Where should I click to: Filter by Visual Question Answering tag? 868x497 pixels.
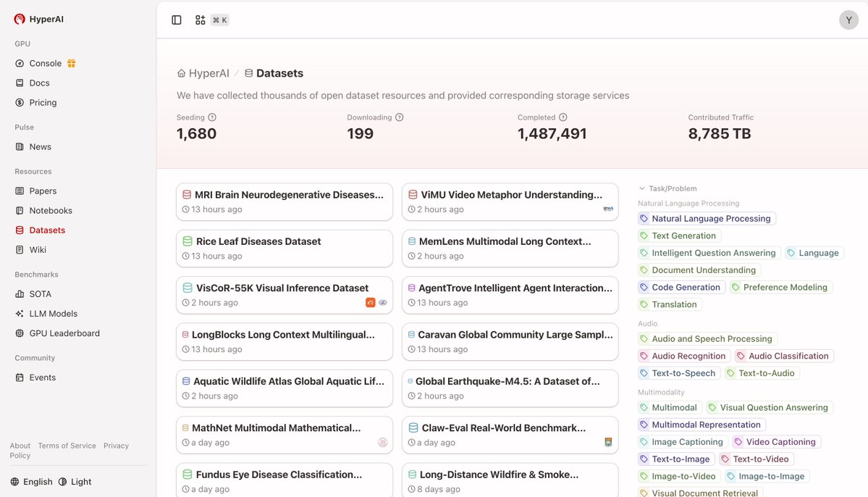(770, 407)
